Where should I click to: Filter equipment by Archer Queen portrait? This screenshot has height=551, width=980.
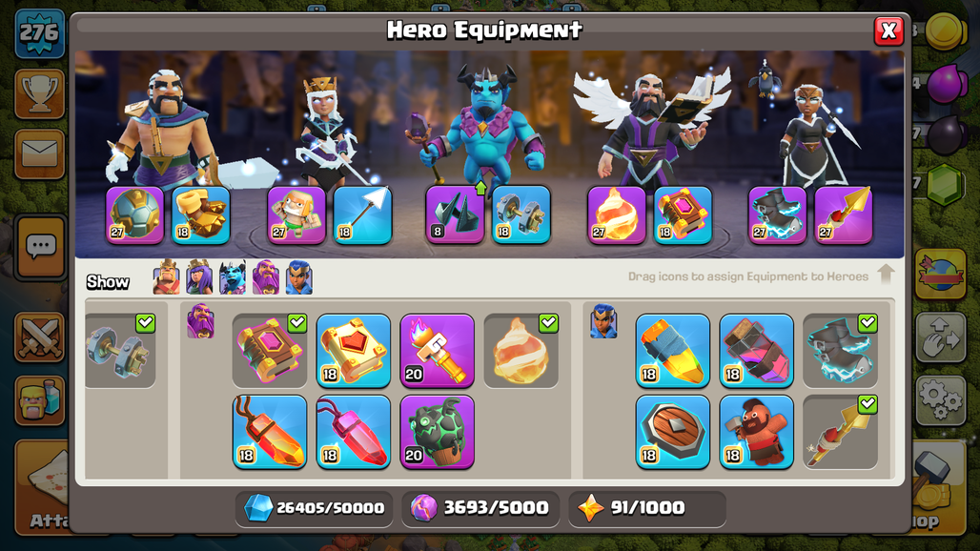coord(199,276)
